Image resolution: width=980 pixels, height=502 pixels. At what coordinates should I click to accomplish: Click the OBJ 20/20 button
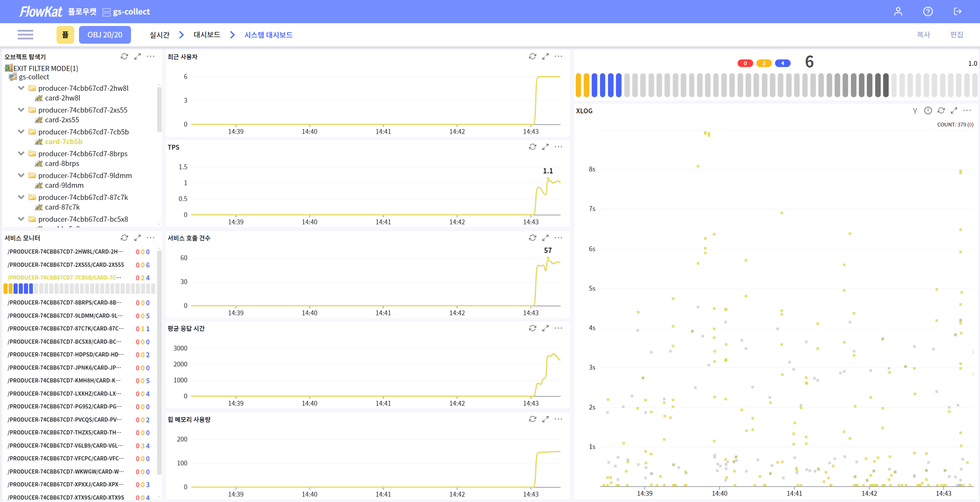point(105,35)
